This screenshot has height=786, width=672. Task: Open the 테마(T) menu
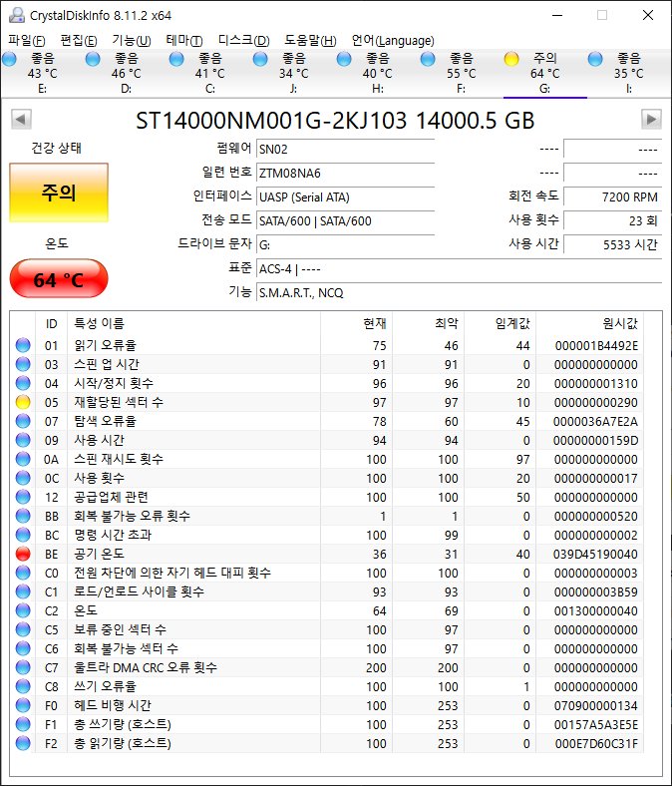pos(183,41)
